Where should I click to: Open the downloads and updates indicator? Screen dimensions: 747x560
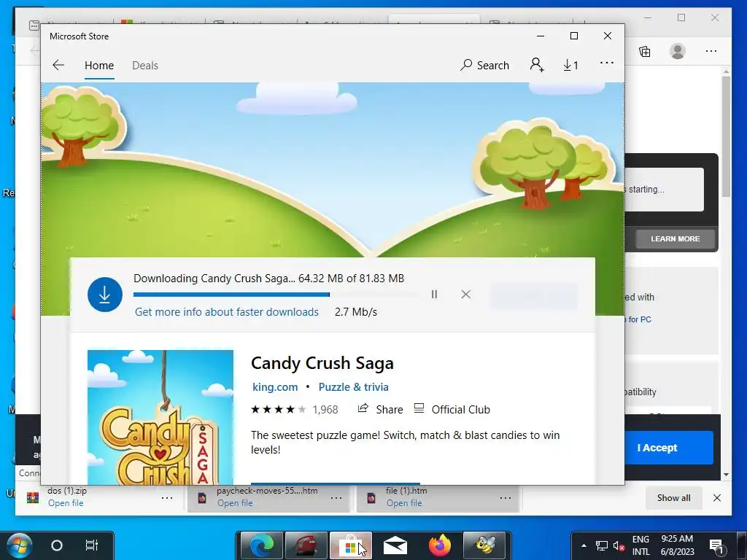click(570, 65)
